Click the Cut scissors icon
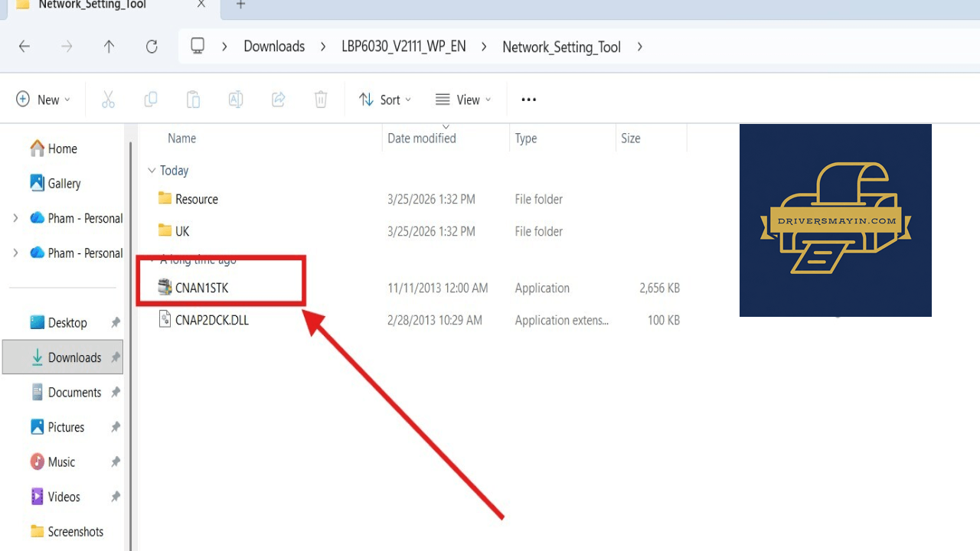Image resolution: width=980 pixels, height=551 pixels. pyautogui.click(x=108, y=99)
